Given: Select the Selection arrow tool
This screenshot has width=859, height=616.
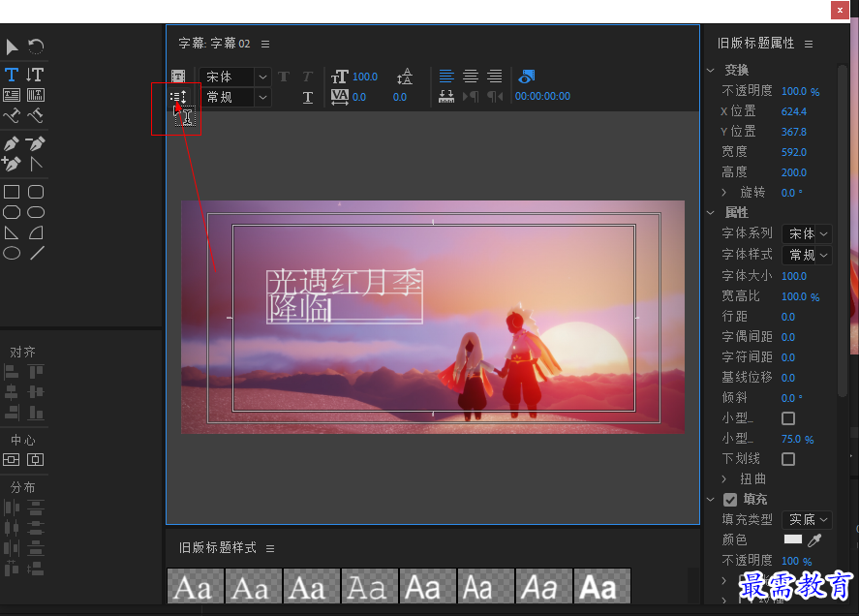Looking at the screenshot, I should 12,47.
